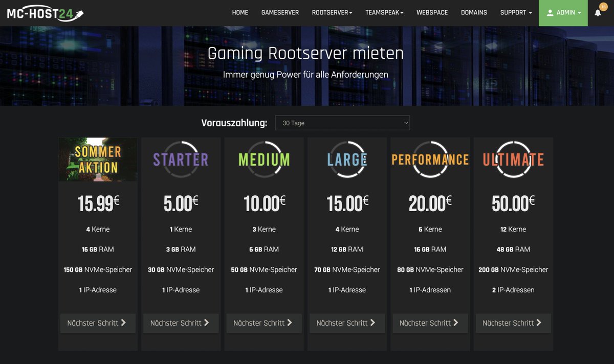Click the 'Gaming Rootserver mieten' heading
This screenshot has width=614, height=364.
305,53
